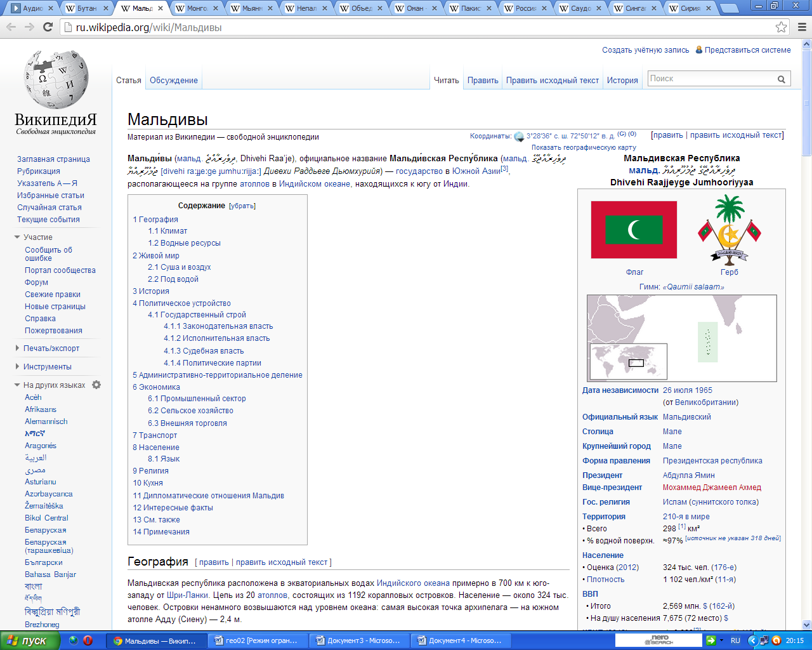The image size is (812, 650).
Task: Switch to the Монголия browser tab
Action: (x=197, y=8)
